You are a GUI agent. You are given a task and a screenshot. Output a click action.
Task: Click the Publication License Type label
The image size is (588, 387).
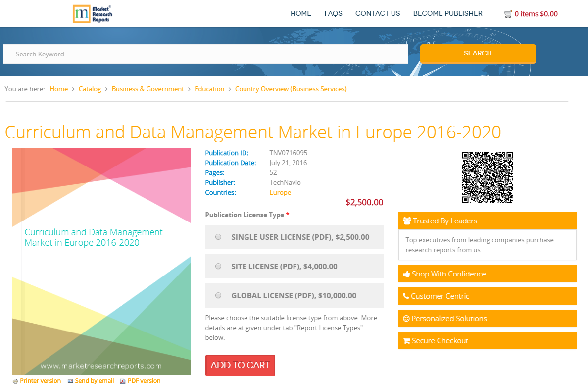click(x=245, y=215)
